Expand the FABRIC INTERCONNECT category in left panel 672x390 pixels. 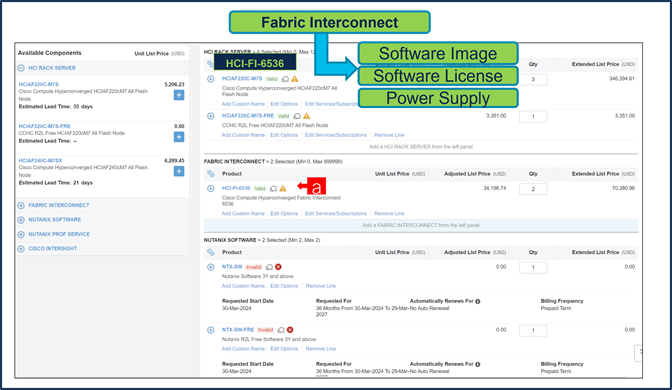[21, 205]
